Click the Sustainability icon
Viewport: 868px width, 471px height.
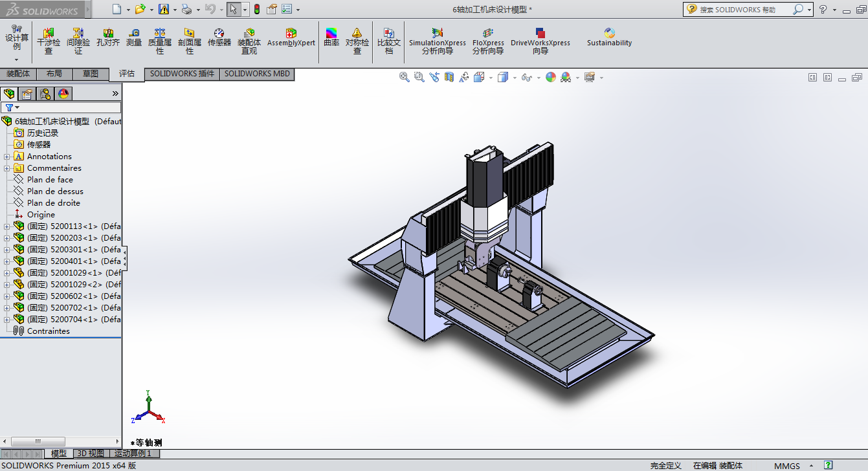(609, 38)
